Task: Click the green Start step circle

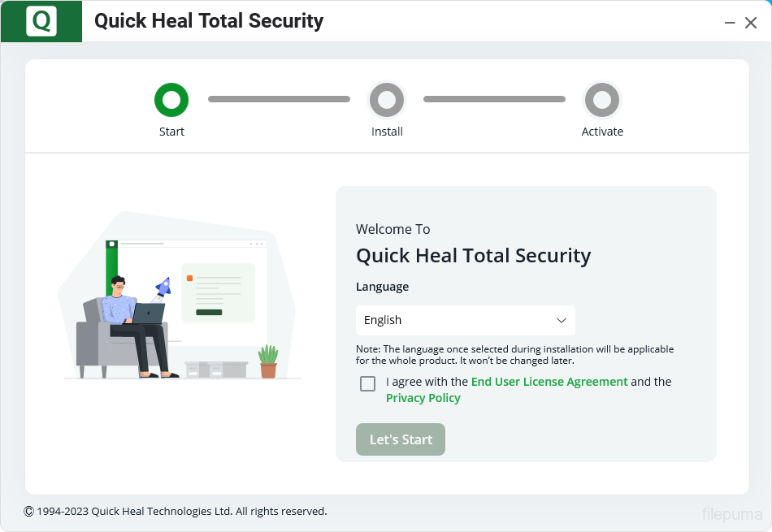Action: pos(171,100)
